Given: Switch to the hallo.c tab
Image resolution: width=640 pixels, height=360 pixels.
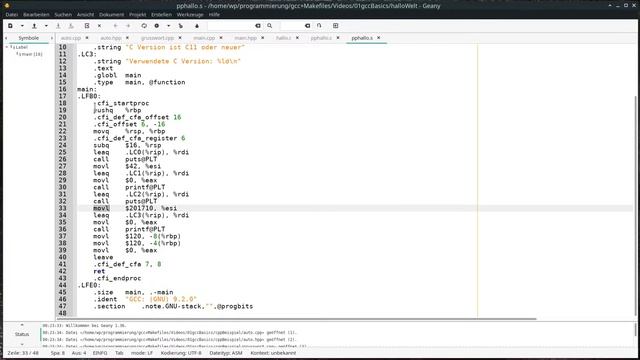Looking at the screenshot, I should point(283,38).
